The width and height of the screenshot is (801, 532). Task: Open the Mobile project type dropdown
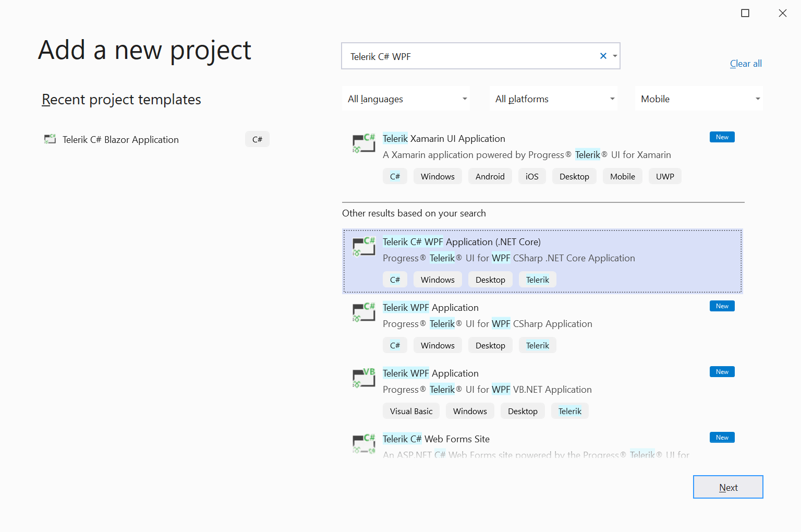(699, 99)
